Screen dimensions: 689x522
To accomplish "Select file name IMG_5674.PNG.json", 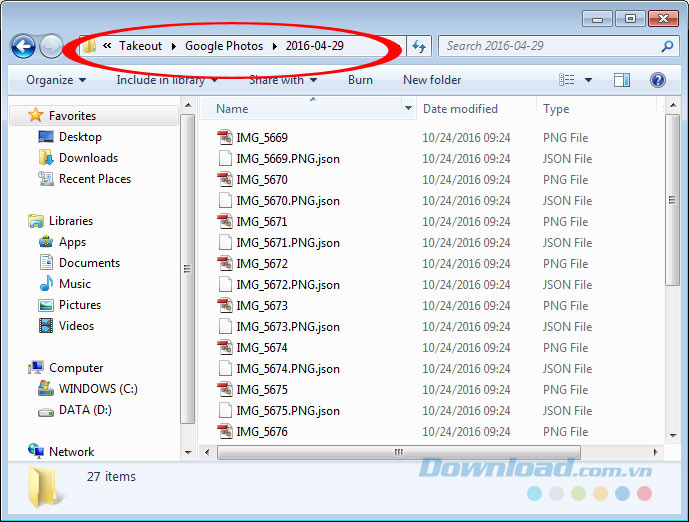I will (288, 369).
